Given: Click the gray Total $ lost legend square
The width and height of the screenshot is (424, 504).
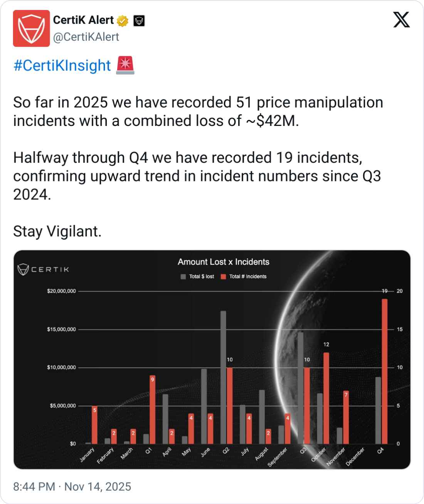Looking at the screenshot, I should coord(183,276).
